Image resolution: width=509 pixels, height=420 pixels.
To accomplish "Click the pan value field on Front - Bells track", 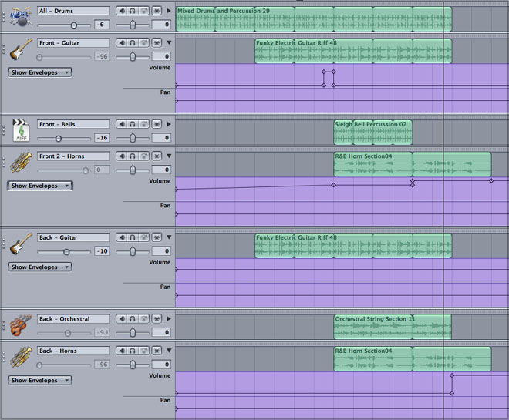I will 161,138.
